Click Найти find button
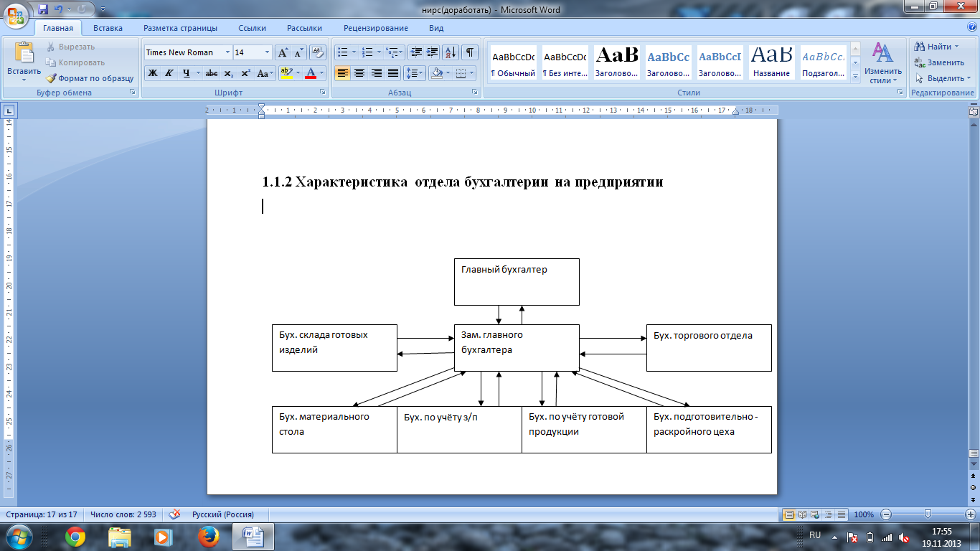The height and width of the screenshot is (551, 980). pos(936,47)
